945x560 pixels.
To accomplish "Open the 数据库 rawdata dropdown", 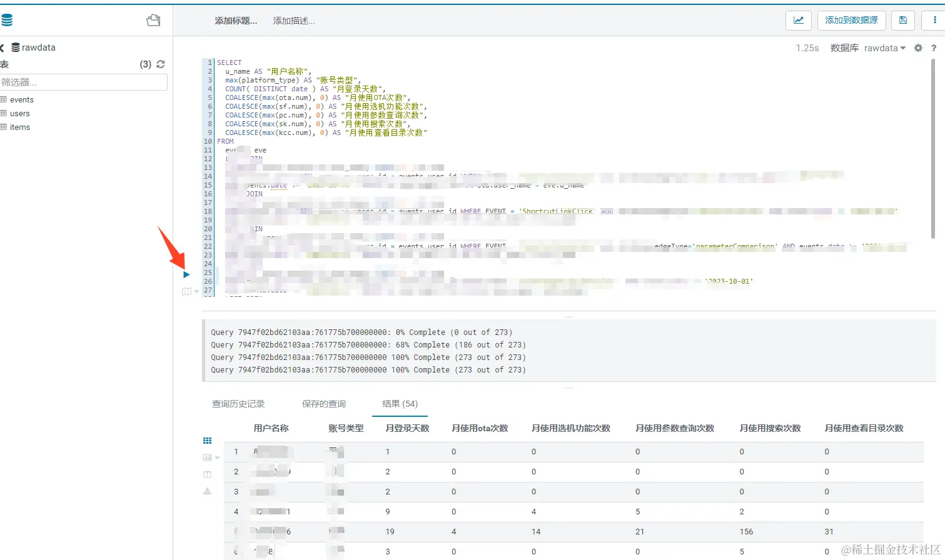I will tap(885, 48).
